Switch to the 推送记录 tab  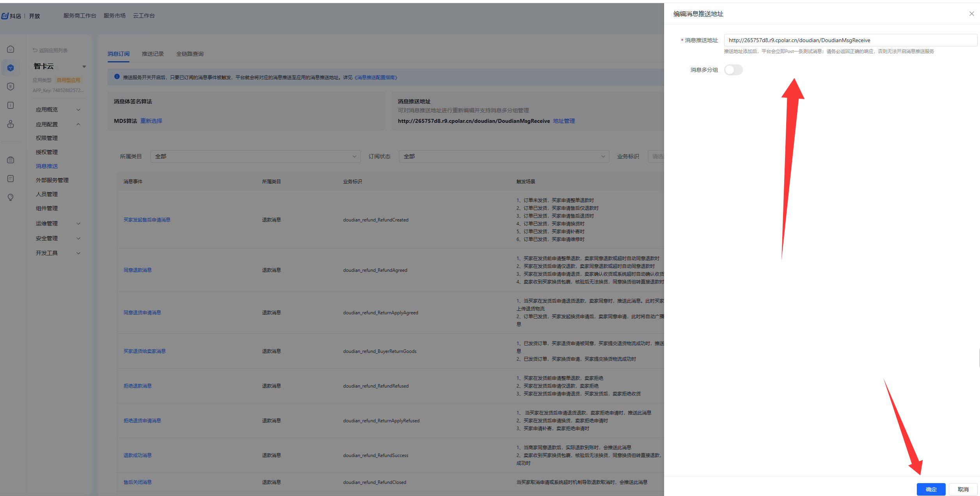pos(152,54)
